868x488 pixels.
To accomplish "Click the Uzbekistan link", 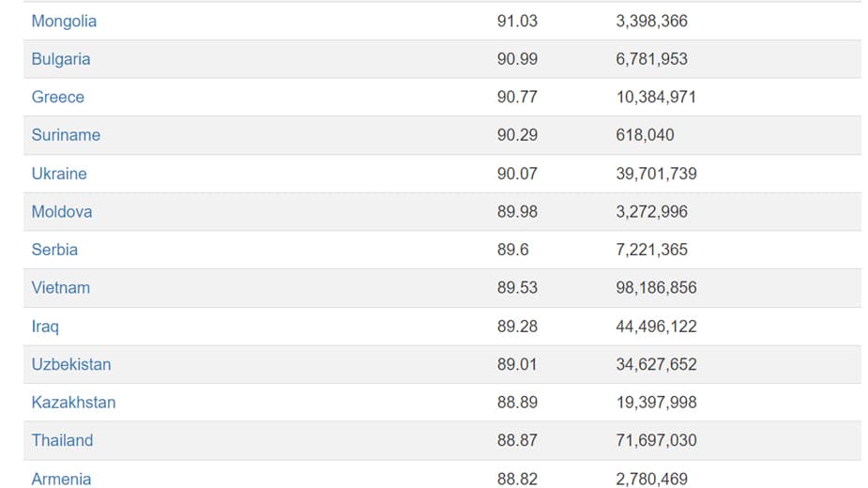I will [x=71, y=364].
